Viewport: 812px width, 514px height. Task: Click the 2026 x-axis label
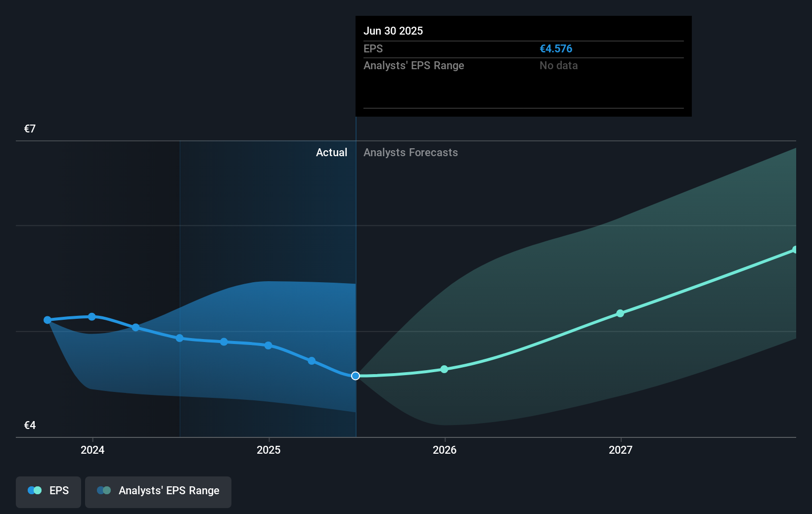[x=445, y=450]
